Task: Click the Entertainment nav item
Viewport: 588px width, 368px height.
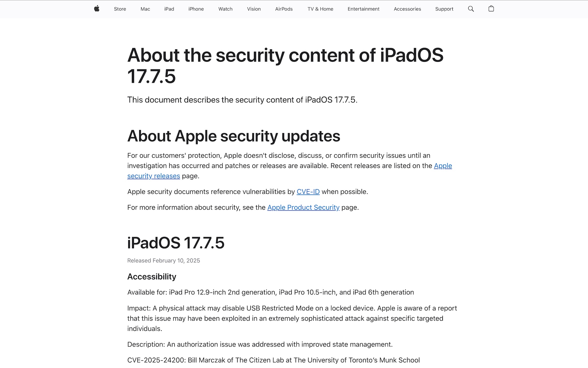Action: click(364, 9)
